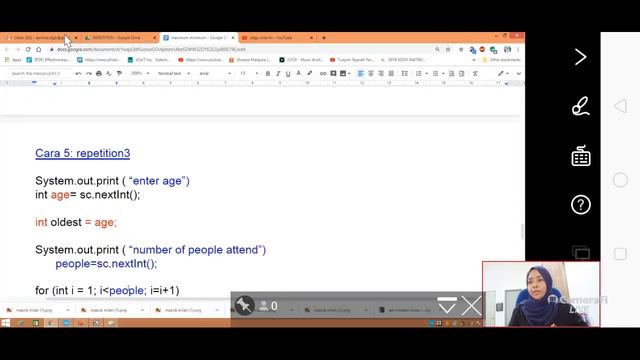Open the Windows Start button

pos(5,323)
